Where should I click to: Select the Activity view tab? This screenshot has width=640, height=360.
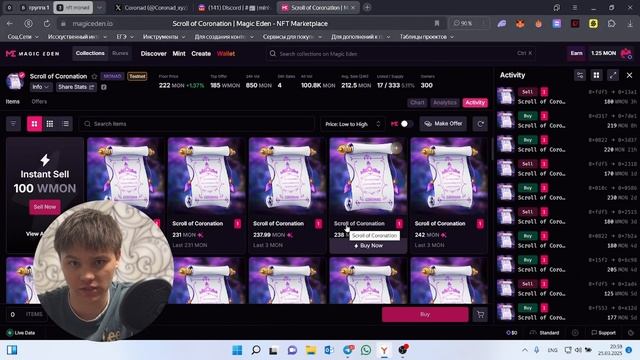point(475,103)
